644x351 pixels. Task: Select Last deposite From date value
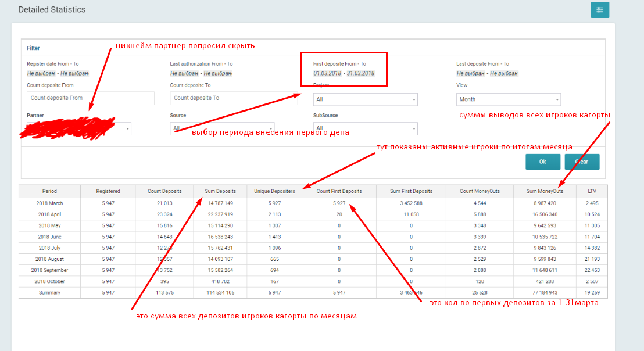pyautogui.click(x=470, y=73)
